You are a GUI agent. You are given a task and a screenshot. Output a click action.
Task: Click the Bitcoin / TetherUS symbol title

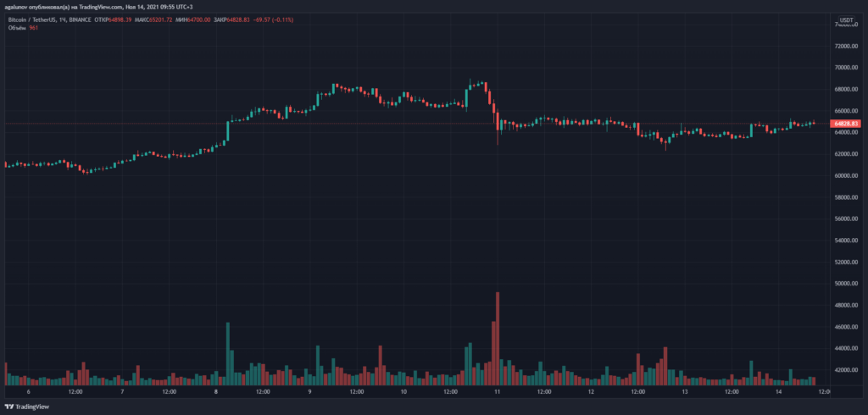tap(35, 18)
